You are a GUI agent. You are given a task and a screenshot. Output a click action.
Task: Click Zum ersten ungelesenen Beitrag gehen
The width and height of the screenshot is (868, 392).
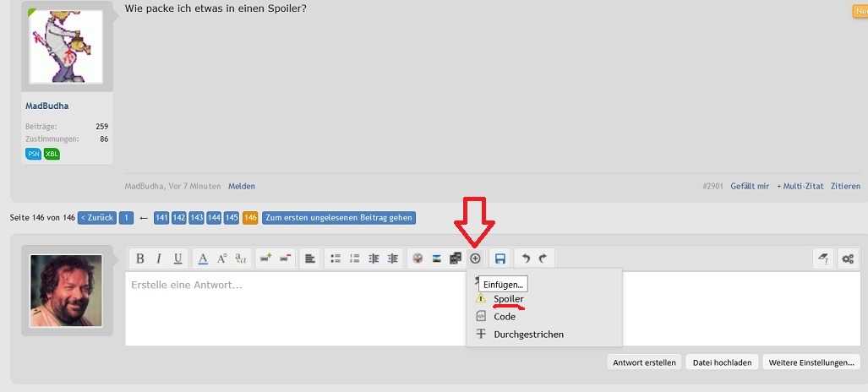tap(339, 218)
